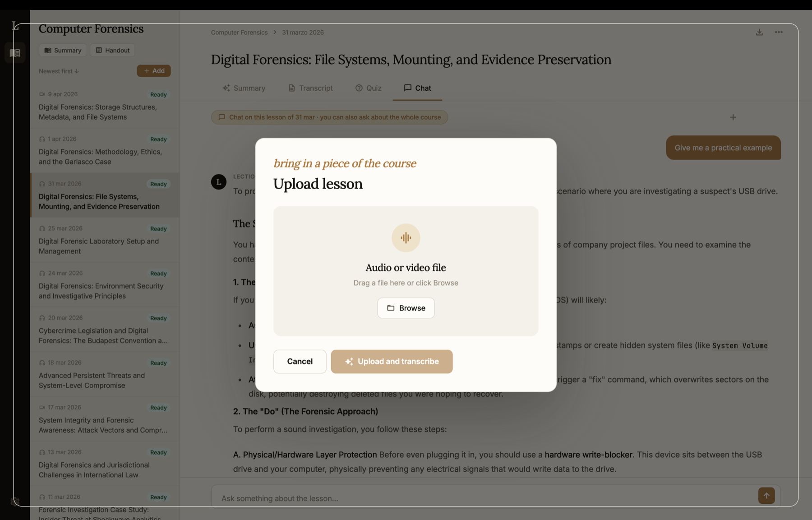Open Digital Forensic Laboratory Setup and Management lesson
This screenshot has width=812, height=520.
click(x=105, y=240)
